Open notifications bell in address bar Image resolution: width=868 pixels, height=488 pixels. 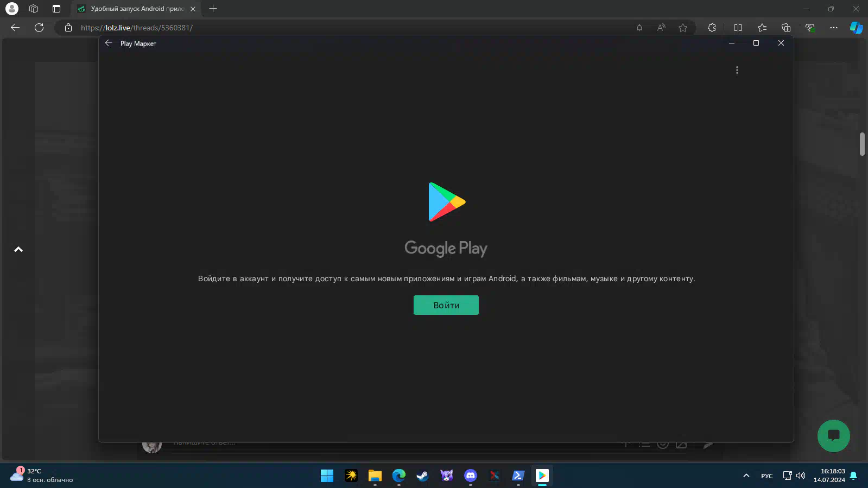(639, 28)
